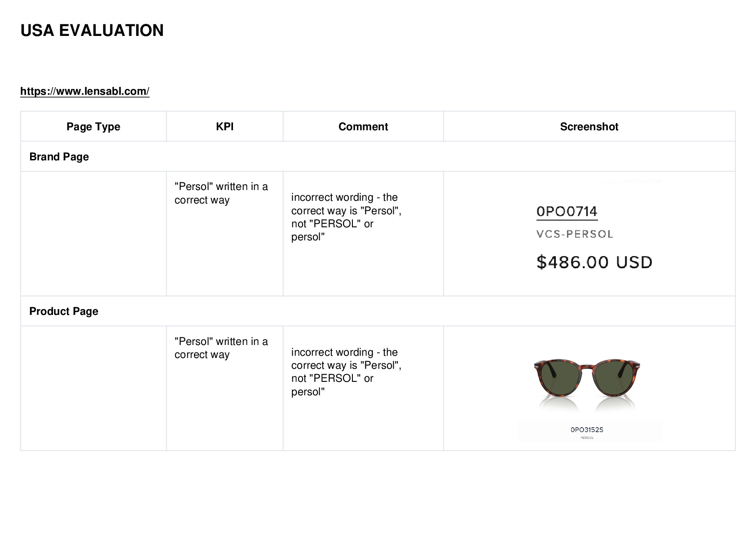Click the KPI column header
This screenshot has width=756, height=535.
click(x=224, y=127)
